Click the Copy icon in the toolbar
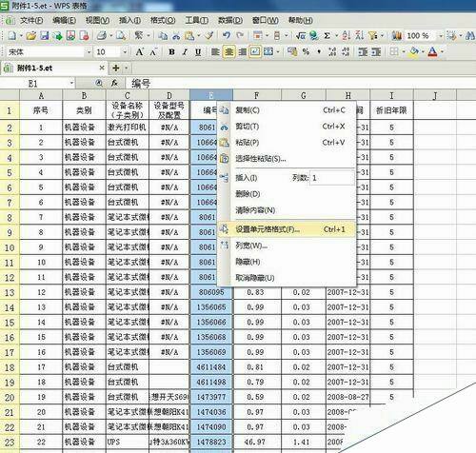Image resolution: width=476 pixels, height=453 pixels. [x=163, y=36]
